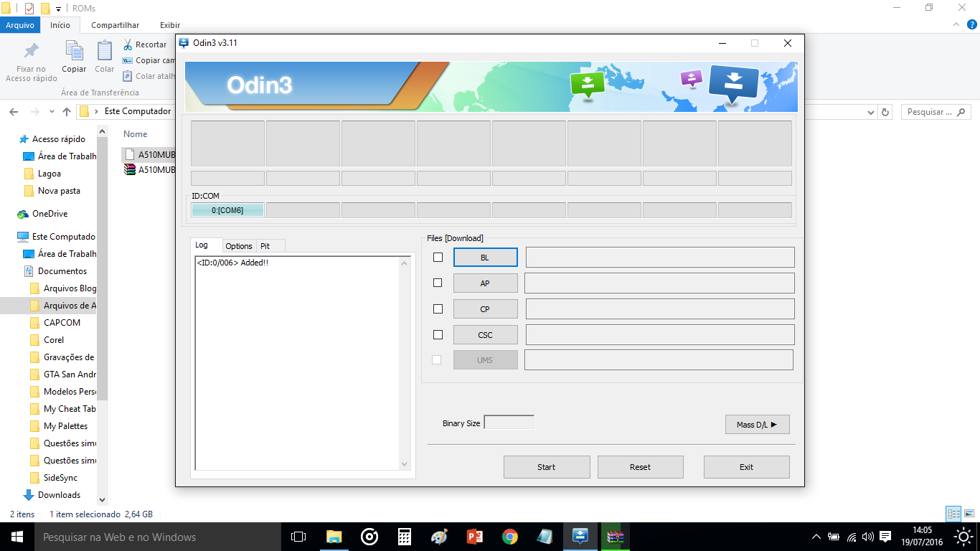The image size is (980, 551).
Task: Click the log scrollbar down arrow
Action: [405, 464]
